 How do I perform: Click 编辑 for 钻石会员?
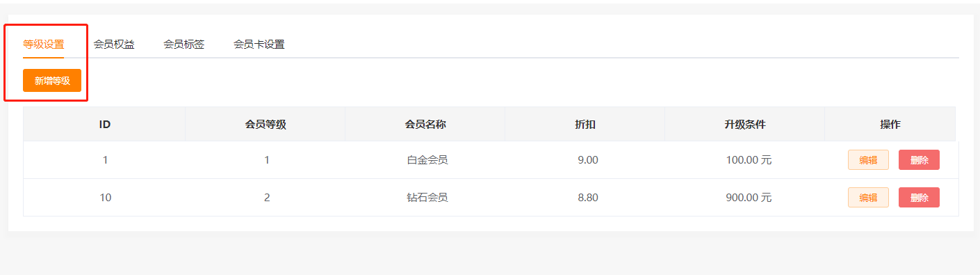[x=868, y=198]
